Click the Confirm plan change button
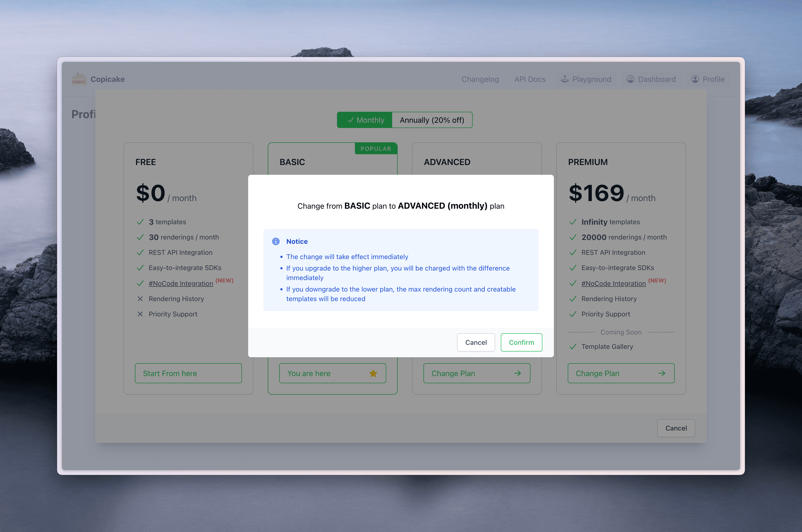Image resolution: width=802 pixels, height=532 pixels. tap(521, 342)
